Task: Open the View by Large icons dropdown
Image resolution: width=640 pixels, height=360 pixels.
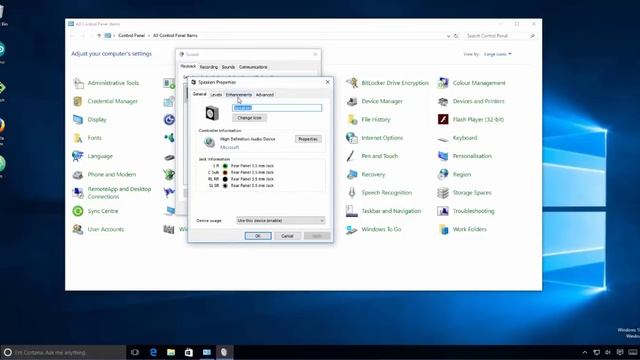Action: click(x=497, y=54)
